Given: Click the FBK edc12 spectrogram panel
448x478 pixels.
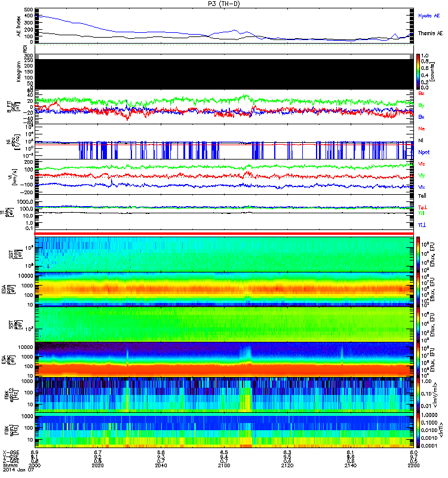Looking at the screenshot, I should (224, 395).
